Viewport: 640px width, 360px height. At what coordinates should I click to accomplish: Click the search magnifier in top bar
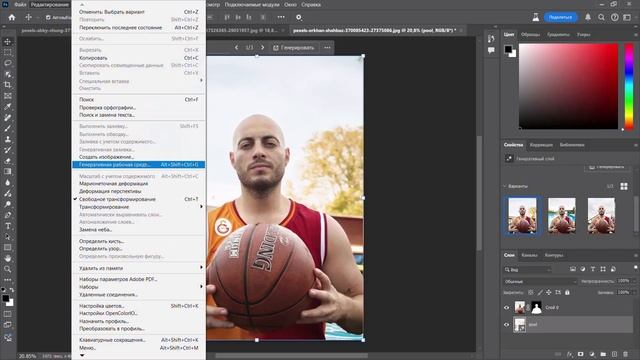tap(601, 17)
